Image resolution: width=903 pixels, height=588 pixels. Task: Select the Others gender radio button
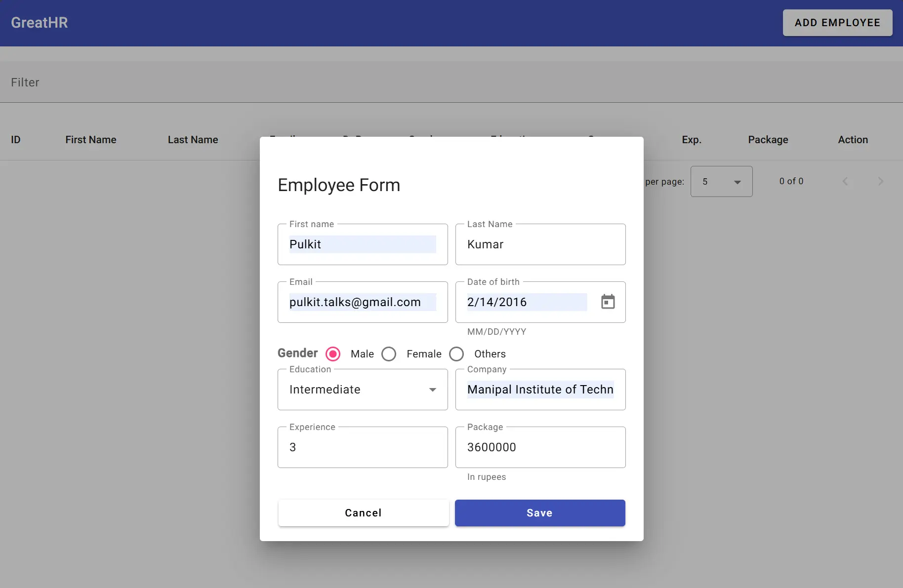pos(456,354)
